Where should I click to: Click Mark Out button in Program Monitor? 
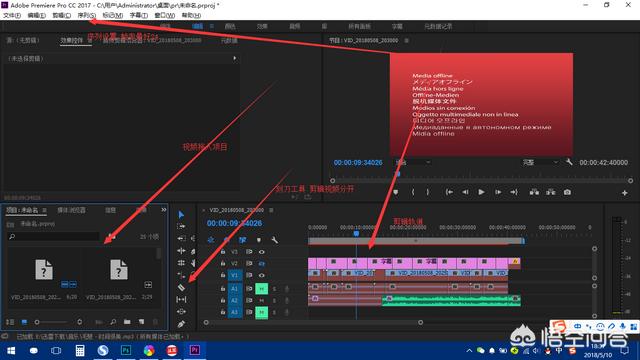tap(427, 192)
